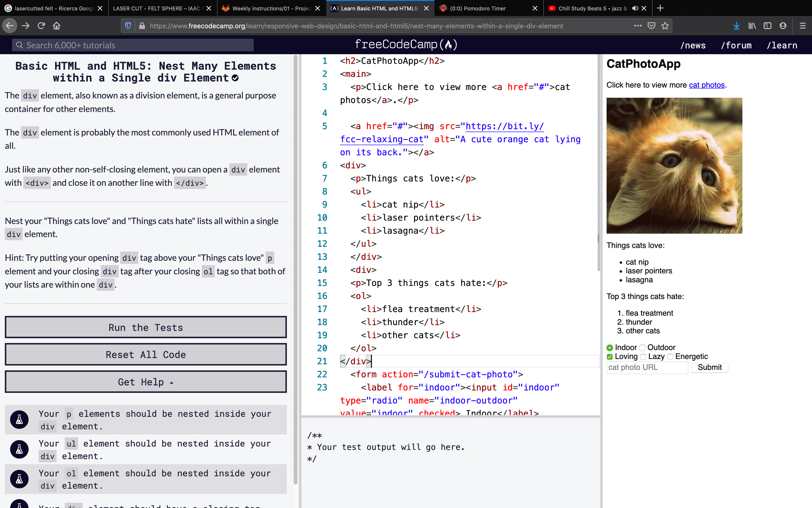Save page to Pocket

pos(652,26)
